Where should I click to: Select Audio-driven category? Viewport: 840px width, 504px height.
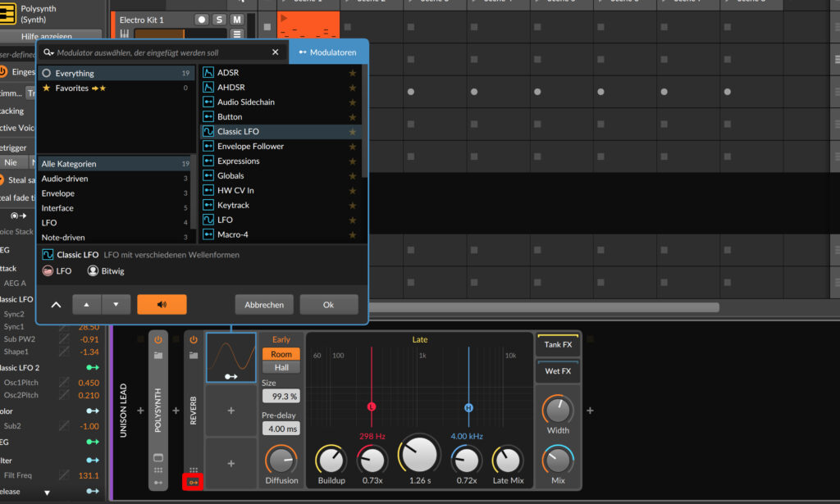(115, 179)
